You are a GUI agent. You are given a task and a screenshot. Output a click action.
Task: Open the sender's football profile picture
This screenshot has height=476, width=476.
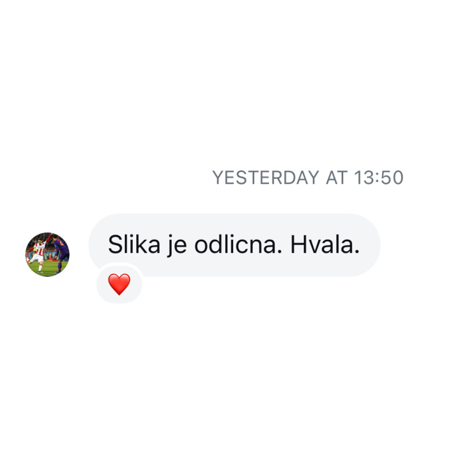click(x=47, y=254)
